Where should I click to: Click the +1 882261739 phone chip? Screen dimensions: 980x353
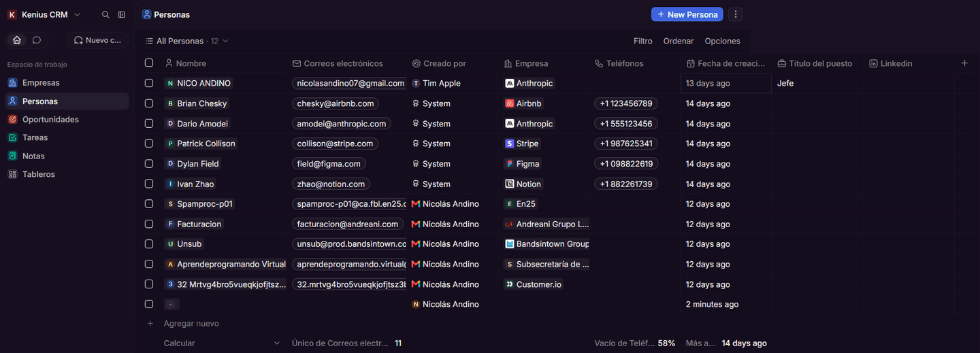coord(625,184)
